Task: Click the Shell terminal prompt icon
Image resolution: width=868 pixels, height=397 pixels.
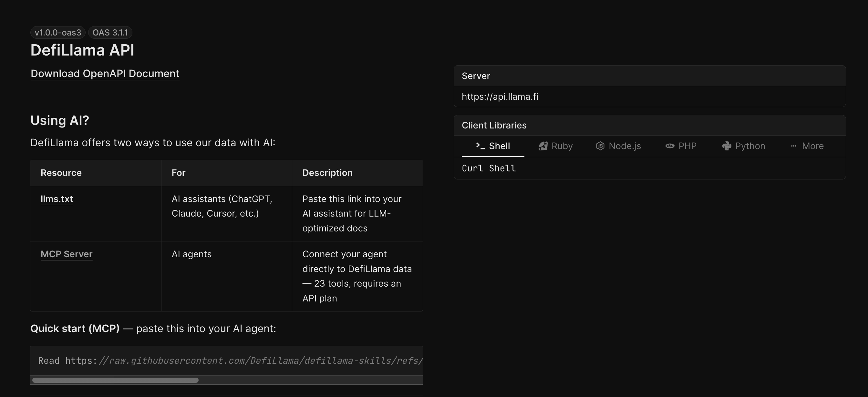Action: (480, 146)
